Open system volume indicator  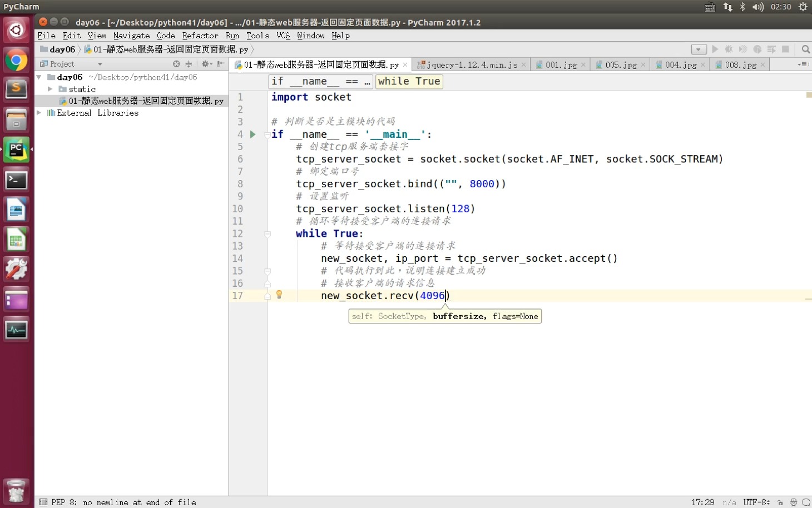758,7
